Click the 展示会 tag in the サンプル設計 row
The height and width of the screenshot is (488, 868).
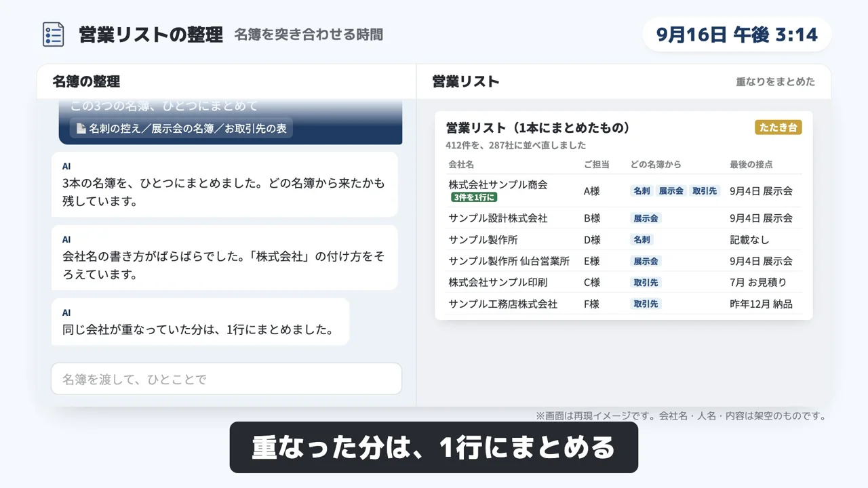click(646, 218)
